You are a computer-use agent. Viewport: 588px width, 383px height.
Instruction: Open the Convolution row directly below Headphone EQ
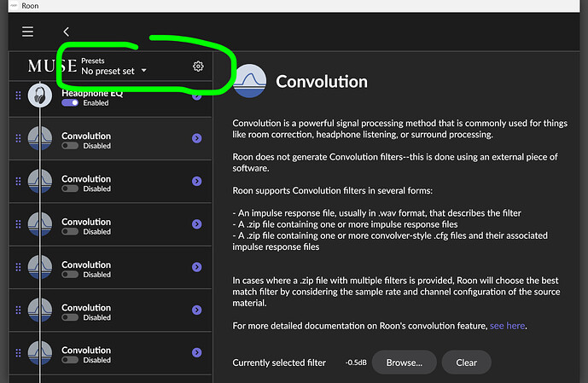[x=197, y=138]
